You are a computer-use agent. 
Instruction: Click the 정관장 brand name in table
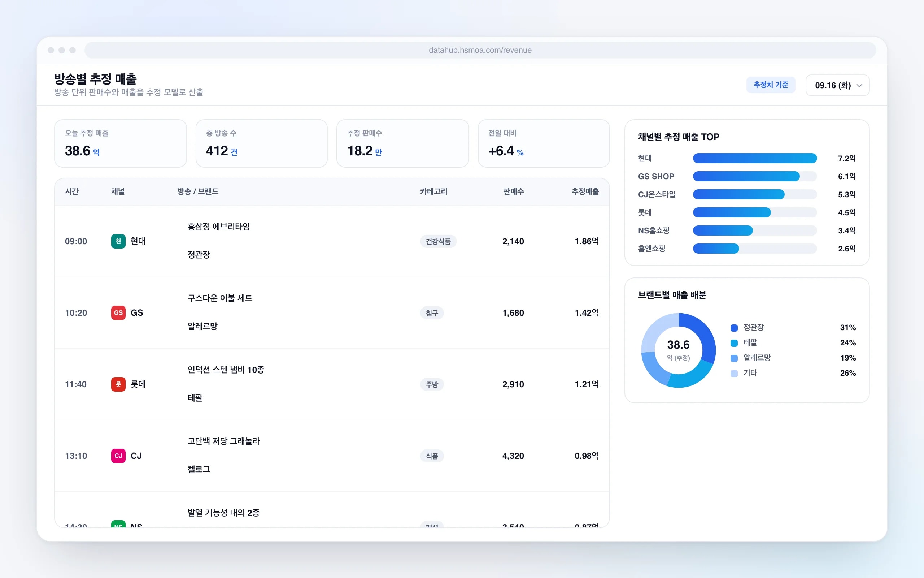coord(199,255)
